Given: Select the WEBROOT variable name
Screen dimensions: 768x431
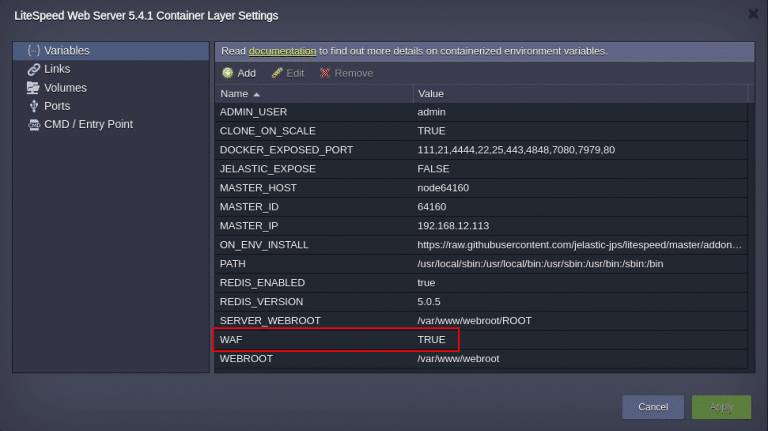Looking at the screenshot, I should pyautogui.click(x=246, y=359).
